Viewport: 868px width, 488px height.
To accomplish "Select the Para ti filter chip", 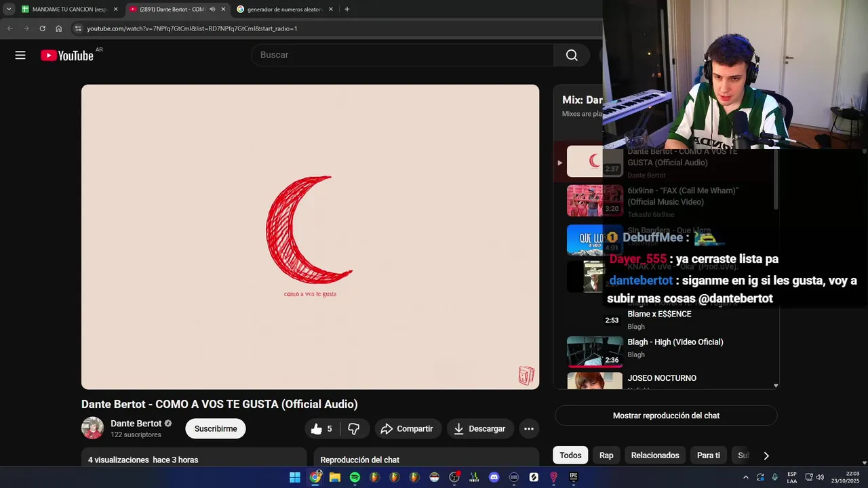I will (x=709, y=455).
